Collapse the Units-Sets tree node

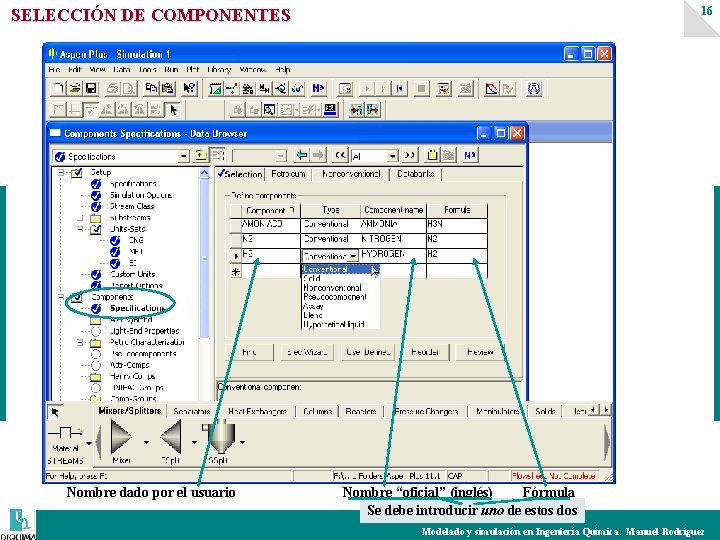tap(80, 229)
